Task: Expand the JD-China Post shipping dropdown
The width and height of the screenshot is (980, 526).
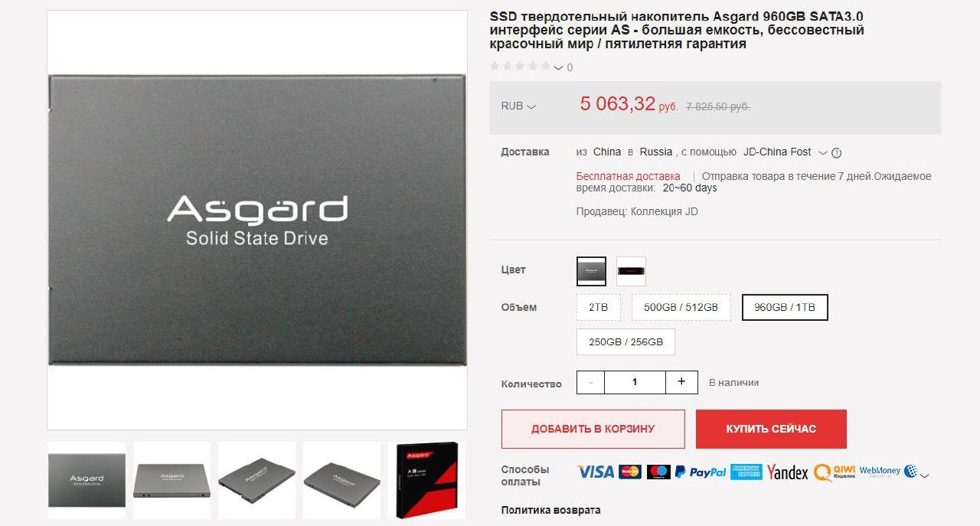Action: tap(823, 152)
